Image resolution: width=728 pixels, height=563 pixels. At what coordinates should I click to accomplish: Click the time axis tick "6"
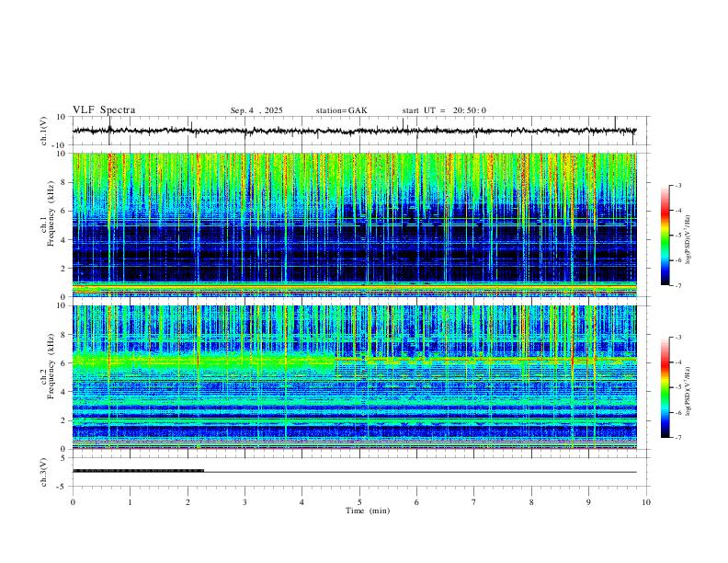[417, 502]
